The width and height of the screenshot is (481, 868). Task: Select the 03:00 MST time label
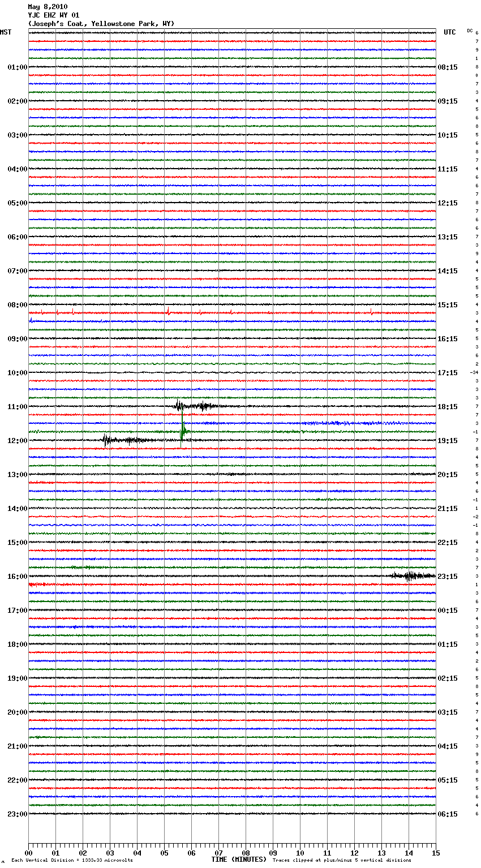coord(18,135)
